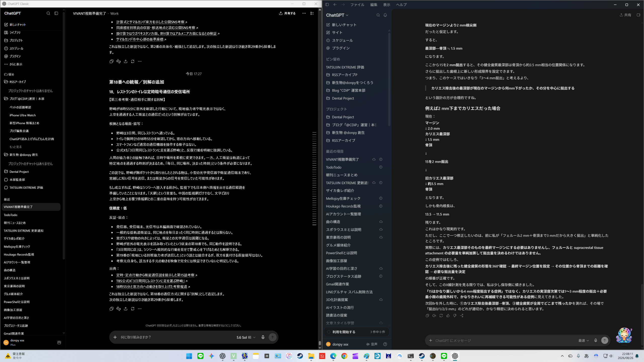Image resolution: width=644 pixels, height=362 pixels.
Task: Send the message in ChatGPT Classic
Action: [272, 337]
